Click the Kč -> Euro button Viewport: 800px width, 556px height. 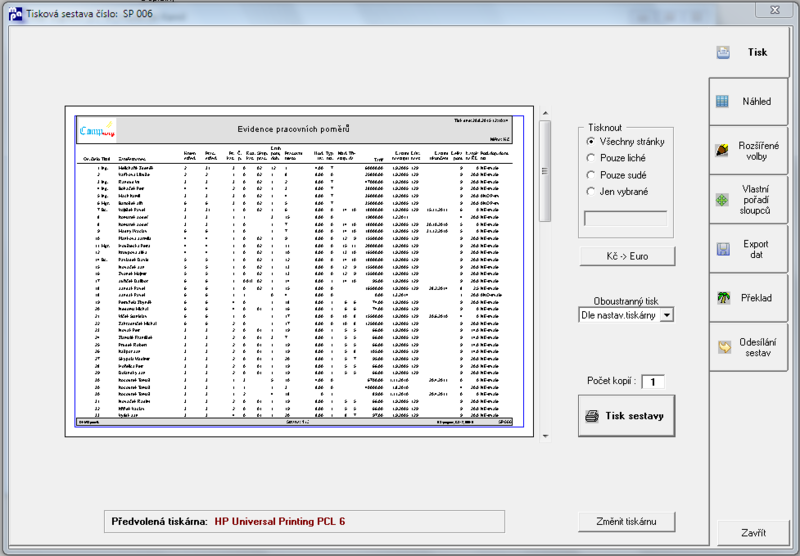628,256
